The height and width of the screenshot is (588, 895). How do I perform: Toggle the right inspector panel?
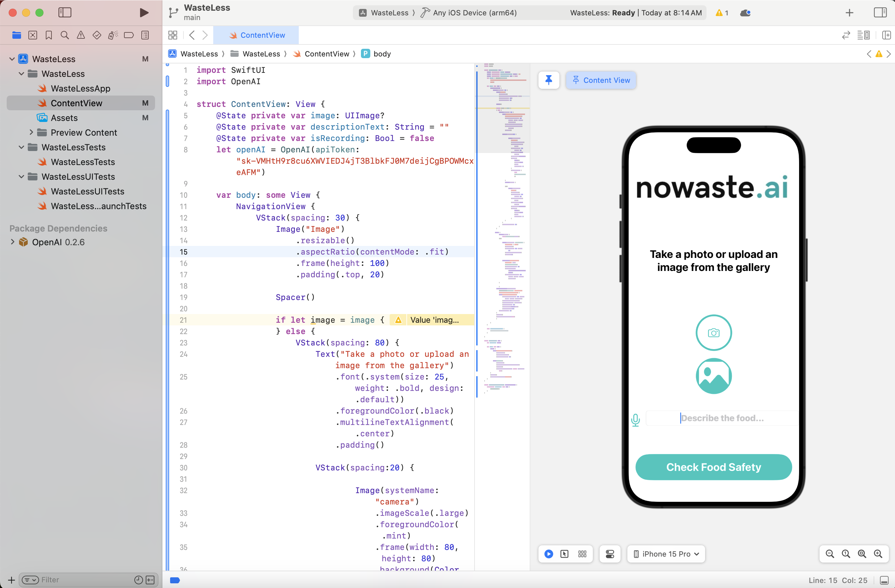click(880, 13)
